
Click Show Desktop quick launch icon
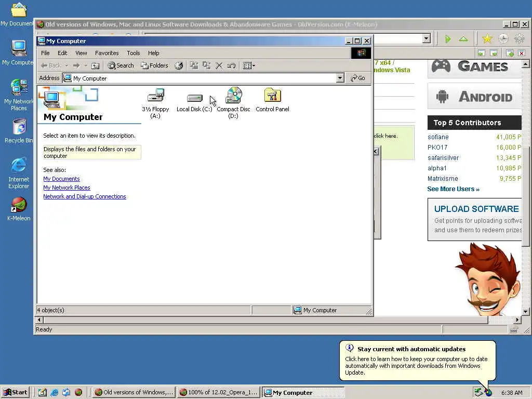[42, 393]
